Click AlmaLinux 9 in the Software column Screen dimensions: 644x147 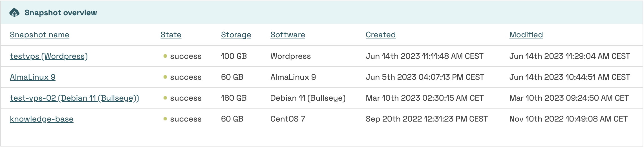tap(293, 77)
